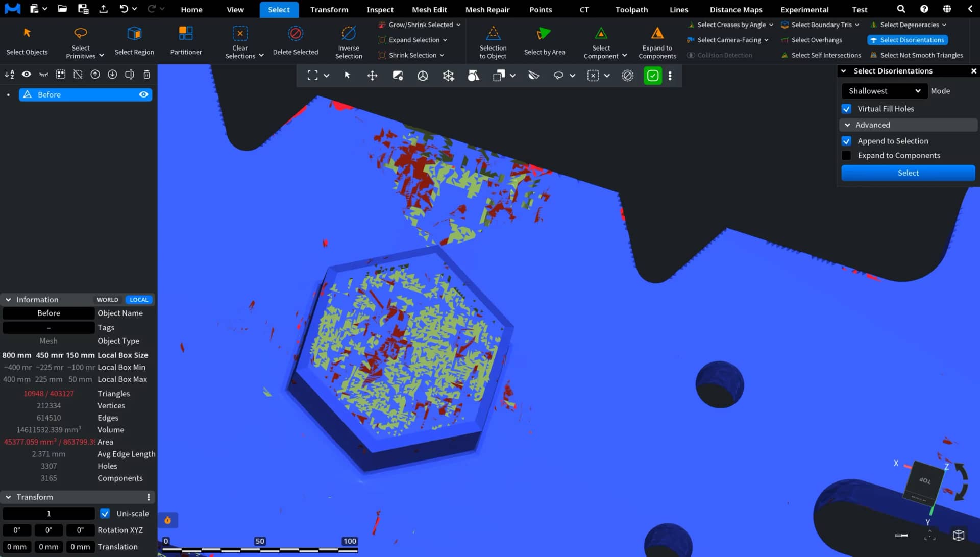Go to the Inspect tab

tap(380, 9)
